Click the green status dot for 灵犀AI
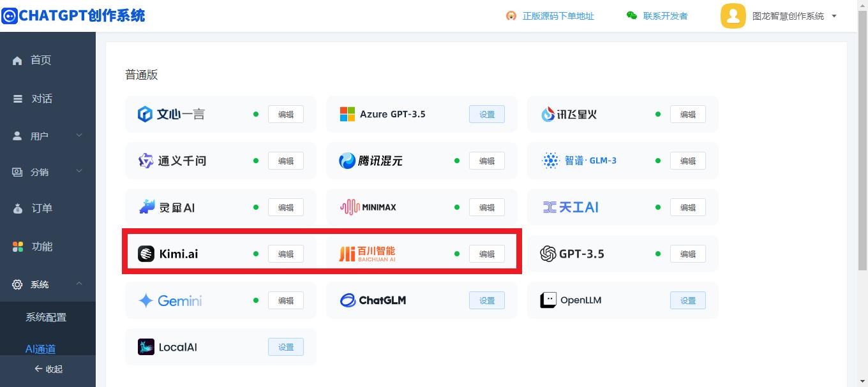868x387 pixels. pos(256,207)
